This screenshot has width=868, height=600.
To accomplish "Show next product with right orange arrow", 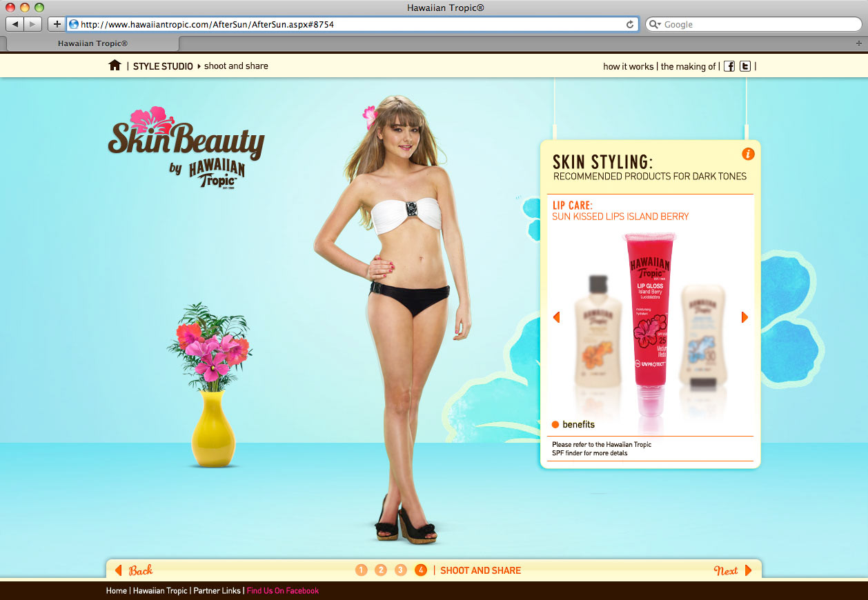I will tap(744, 317).
